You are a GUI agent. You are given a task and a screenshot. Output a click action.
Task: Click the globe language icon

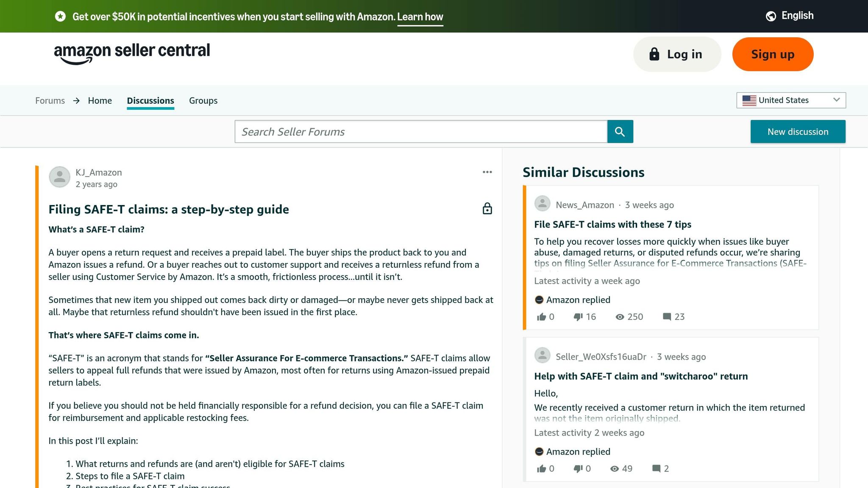click(771, 16)
